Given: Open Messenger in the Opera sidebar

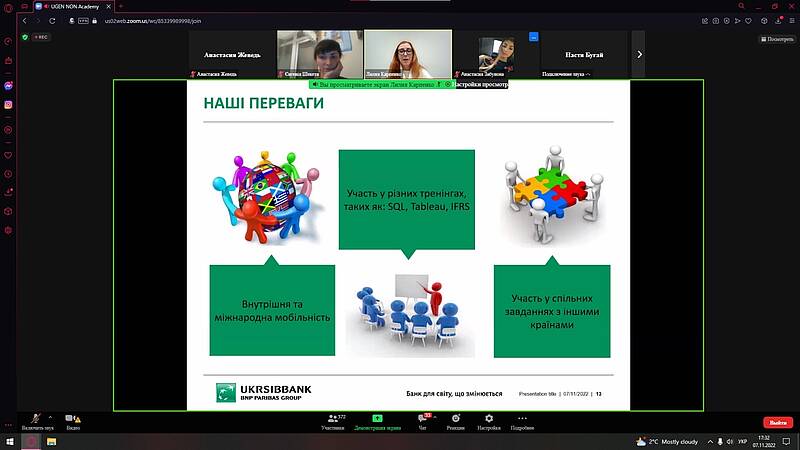Looking at the screenshot, I should (x=8, y=86).
